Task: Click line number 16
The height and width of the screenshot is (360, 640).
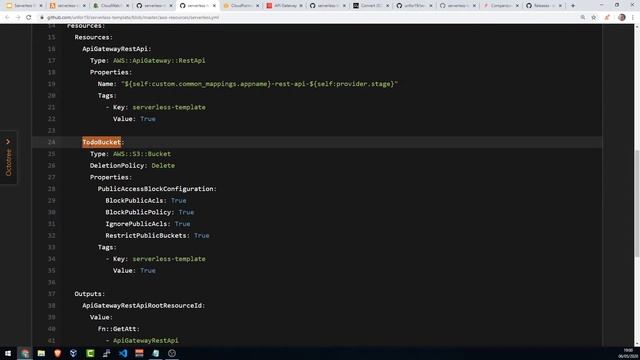Action: [x=51, y=49]
